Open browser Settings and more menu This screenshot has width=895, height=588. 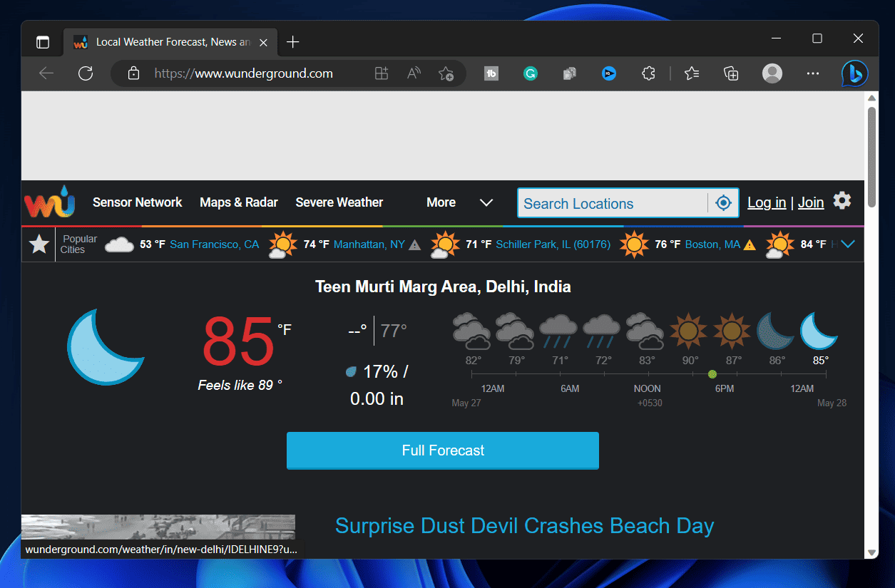coord(812,73)
